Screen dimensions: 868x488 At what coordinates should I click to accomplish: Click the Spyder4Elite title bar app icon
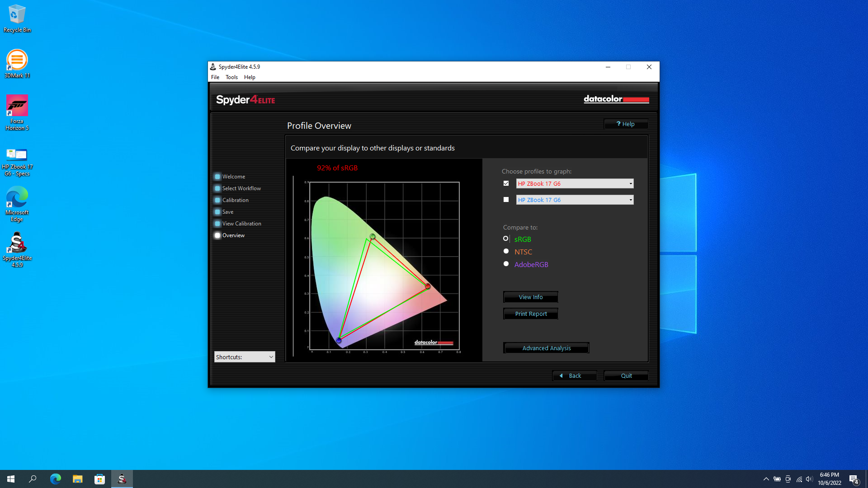click(x=213, y=67)
